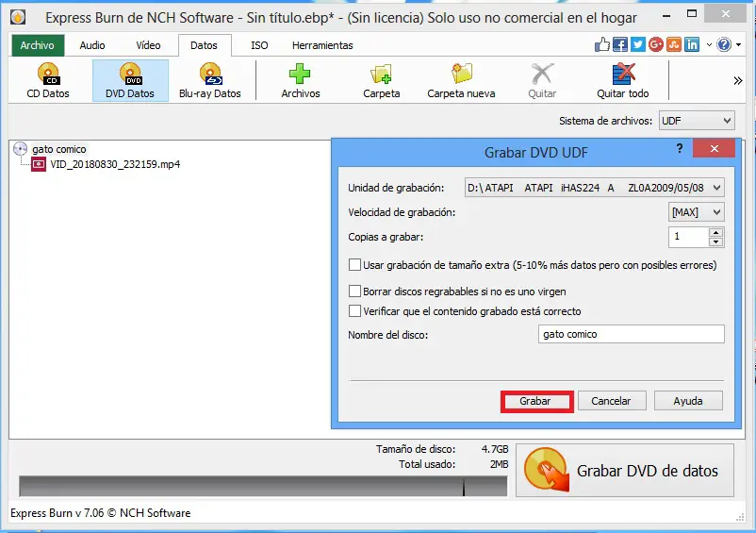The height and width of the screenshot is (533, 756).
Task: Click the '2MB' used space value
Action: tap(499, 464)
